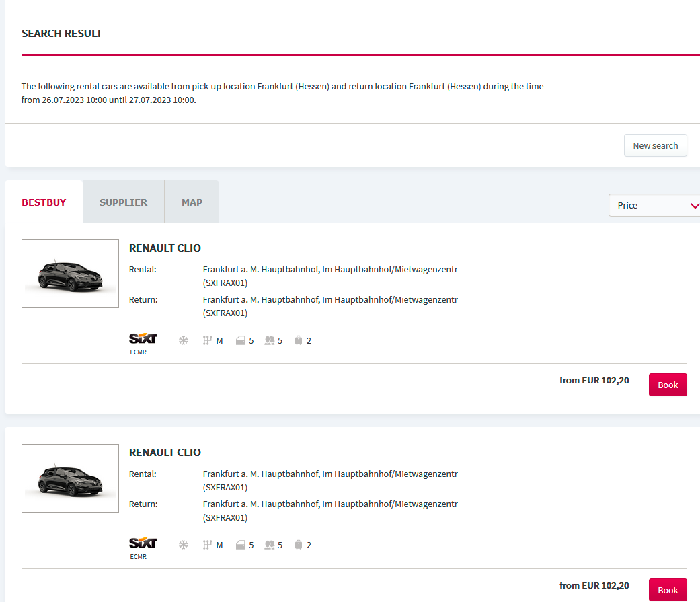Click the rental period description text
Image resolution: width=700 pixels, height=602 pixels.
pyautogui.click(x=282, y=93)
